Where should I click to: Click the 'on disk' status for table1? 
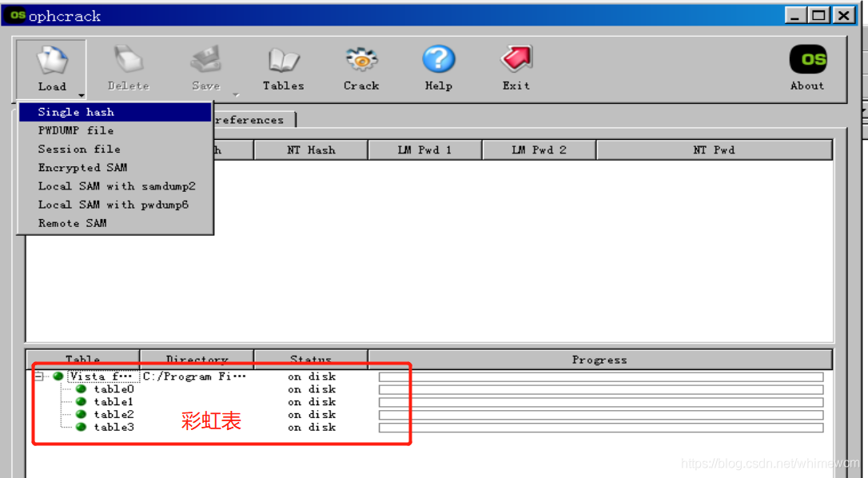click(x=312, y=402)
